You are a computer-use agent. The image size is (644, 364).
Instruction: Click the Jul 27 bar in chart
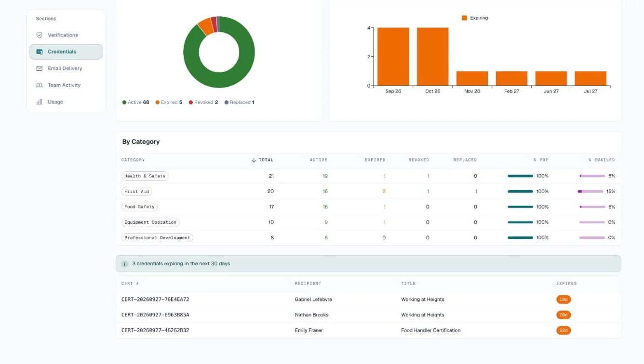tap(590, 78)
